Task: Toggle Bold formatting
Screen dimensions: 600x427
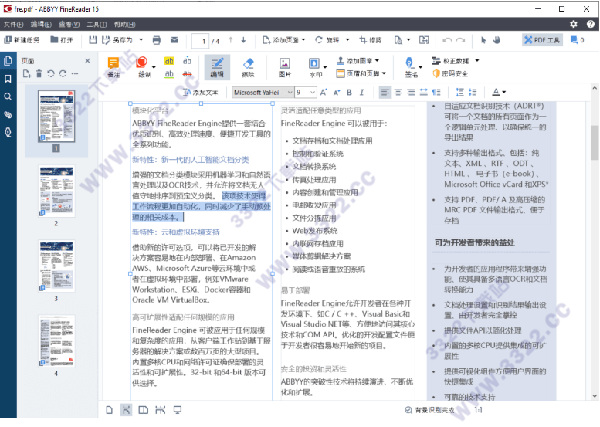Action: click(349, 92)
